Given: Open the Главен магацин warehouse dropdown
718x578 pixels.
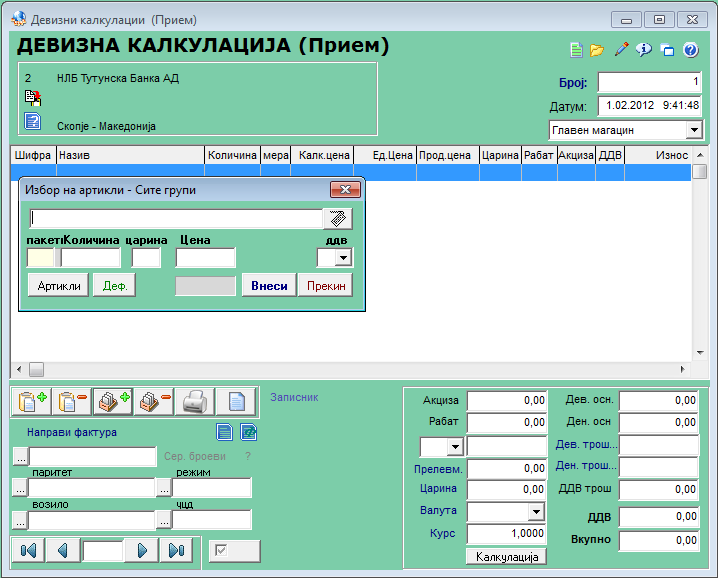Looking at the screenshot, I should coord(694,130).
